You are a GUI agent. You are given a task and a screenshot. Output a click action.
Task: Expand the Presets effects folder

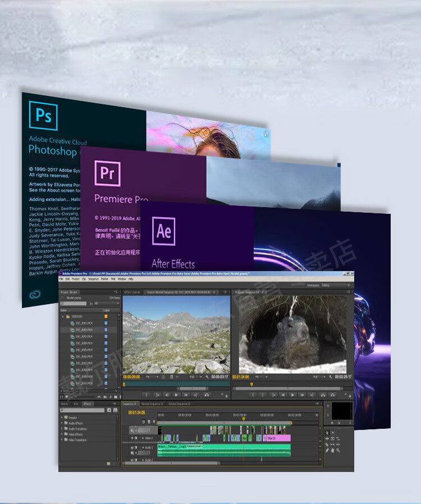[62, 418]
